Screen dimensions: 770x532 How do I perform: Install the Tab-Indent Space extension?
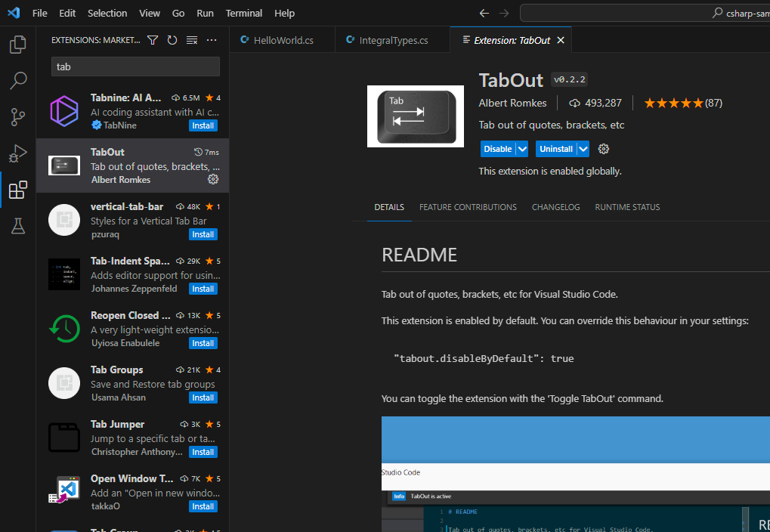203,289
